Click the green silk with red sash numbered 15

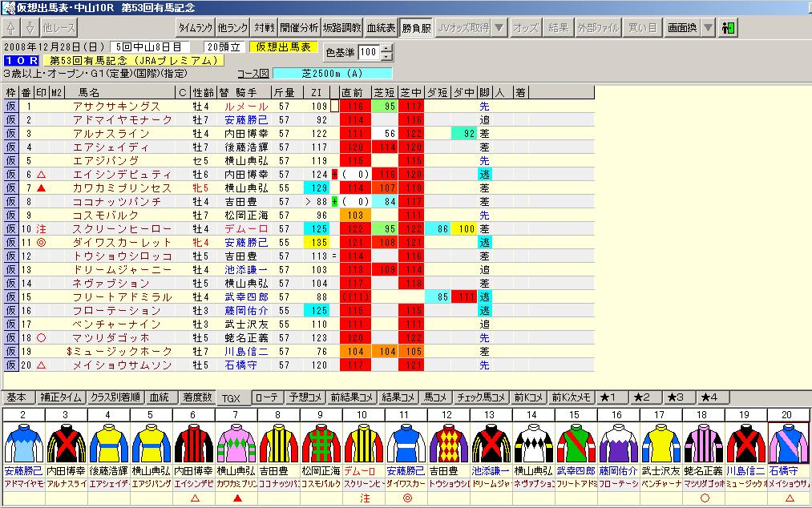point(578,442)
